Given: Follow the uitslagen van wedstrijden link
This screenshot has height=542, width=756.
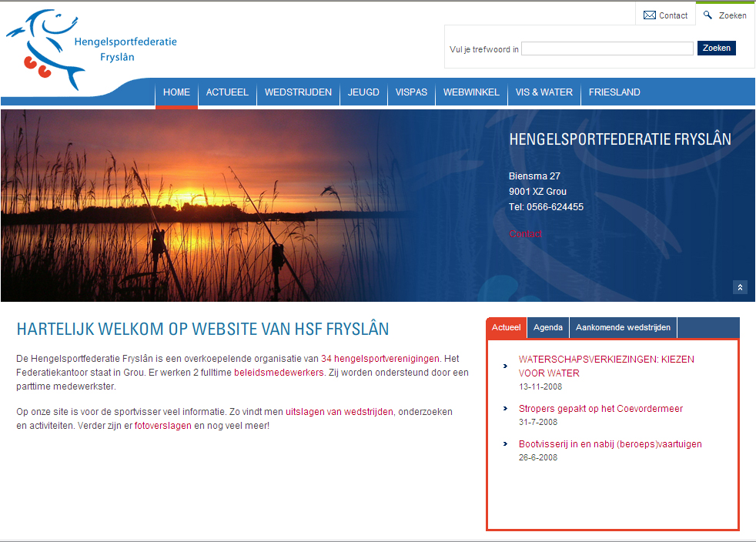Looking at the screenshot, I should click(x=339, y=412).
